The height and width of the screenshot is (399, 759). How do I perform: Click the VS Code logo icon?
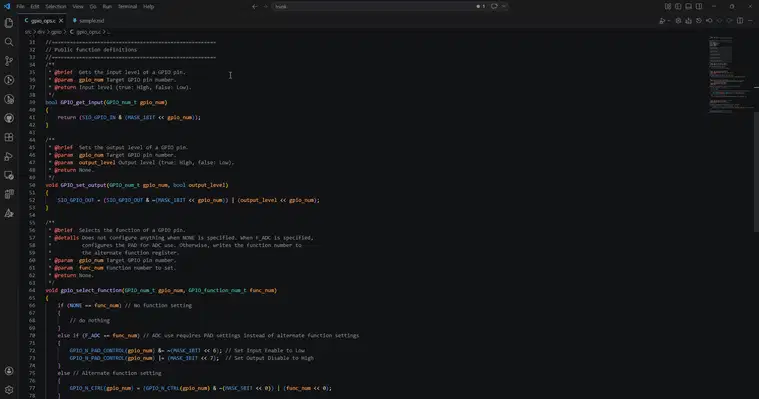7,6
